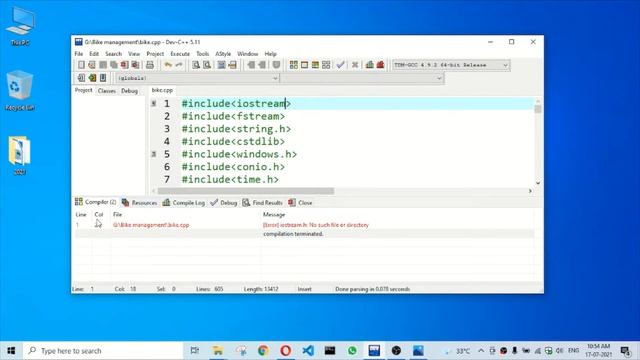Select the Project tab in left panel
The height and width of the screenshot is (360, 640).
coord(83,90)
